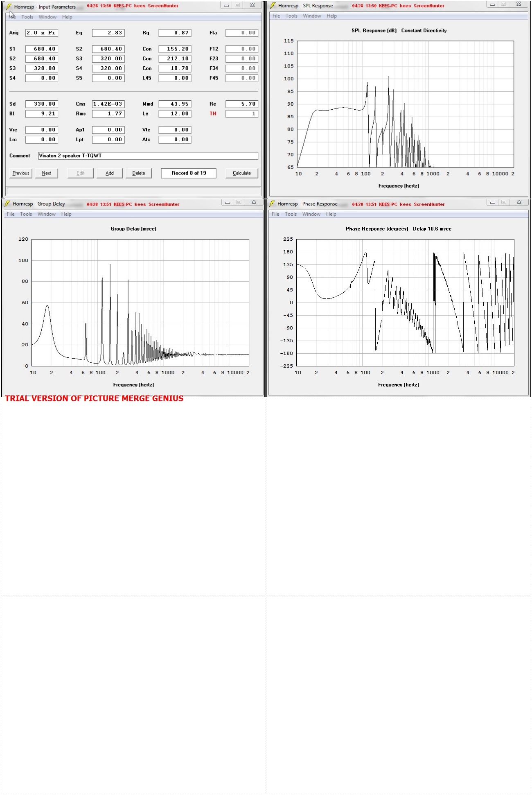Click the Fta field value 0.00
The width and height of the screenshot is (532, 795).
click(242, 33)
